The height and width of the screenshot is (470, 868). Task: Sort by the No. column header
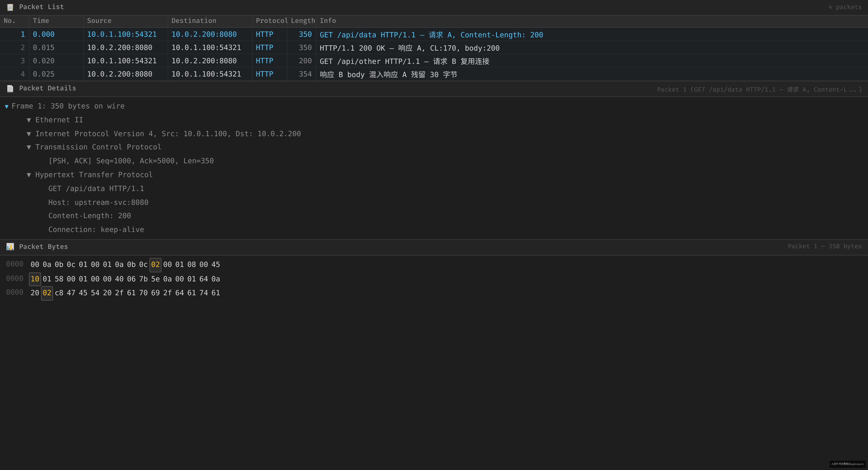pos(14,21)
